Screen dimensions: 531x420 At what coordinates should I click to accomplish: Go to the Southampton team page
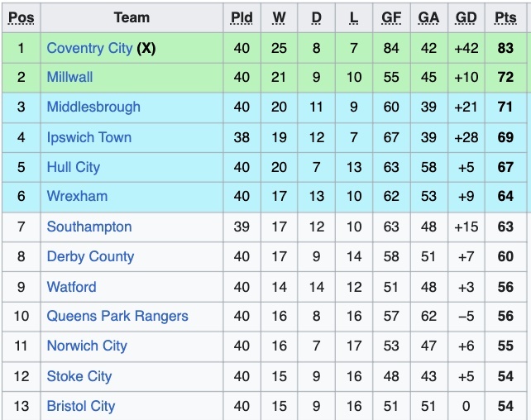pyautogui.click(x=88, y=227)
